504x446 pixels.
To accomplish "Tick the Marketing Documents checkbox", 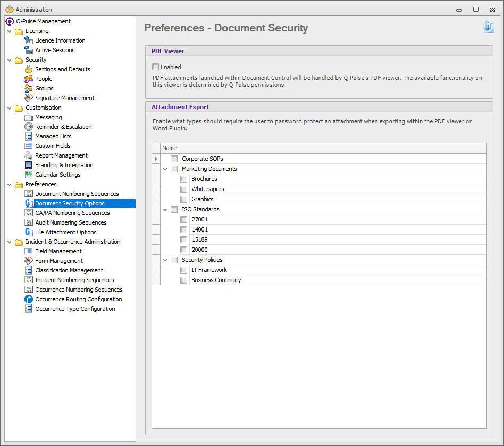I will (x=174, y=169).
